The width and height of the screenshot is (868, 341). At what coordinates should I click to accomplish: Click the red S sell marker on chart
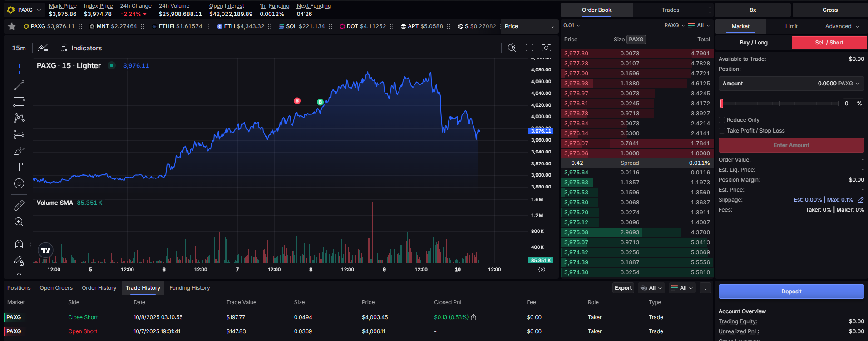tap(297, 101)
